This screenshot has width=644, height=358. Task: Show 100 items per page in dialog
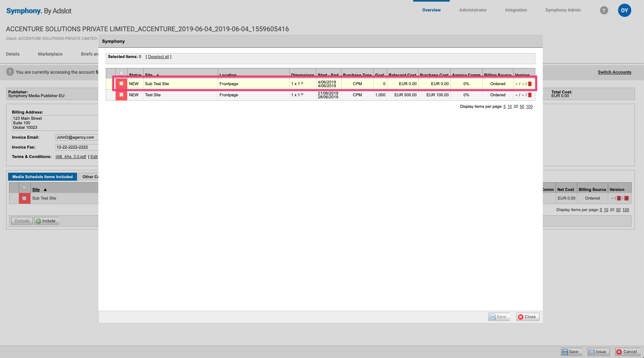pos(529,107)
